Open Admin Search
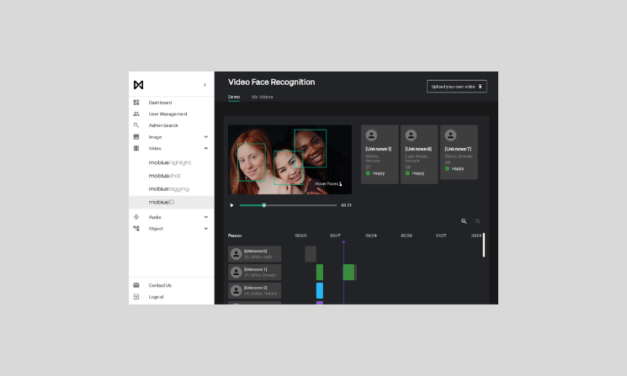627x376 pixels. (164, 126)
